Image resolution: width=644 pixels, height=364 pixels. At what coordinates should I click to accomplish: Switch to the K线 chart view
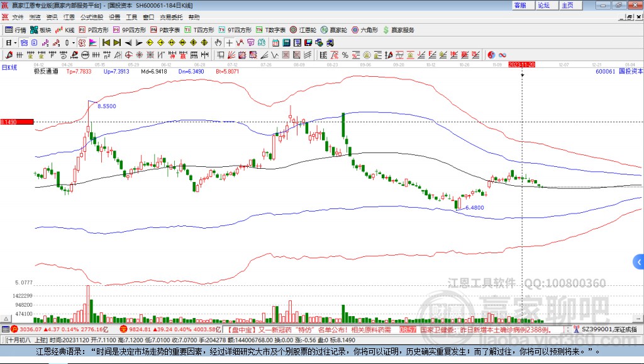click(65, 30)
